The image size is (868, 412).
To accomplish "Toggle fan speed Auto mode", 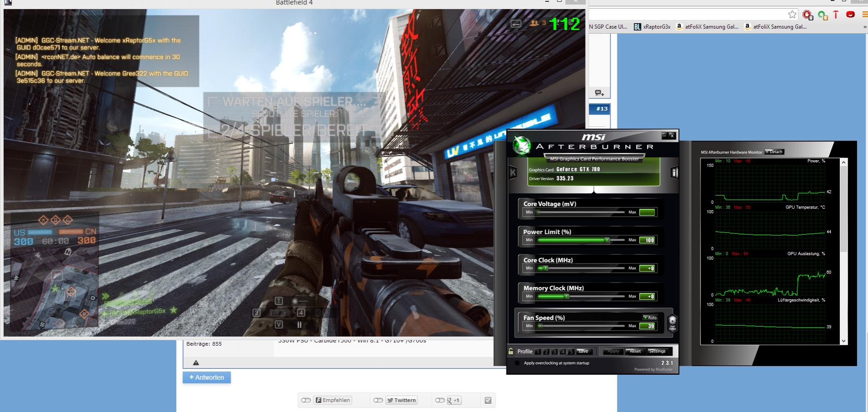I will [650, 317].
